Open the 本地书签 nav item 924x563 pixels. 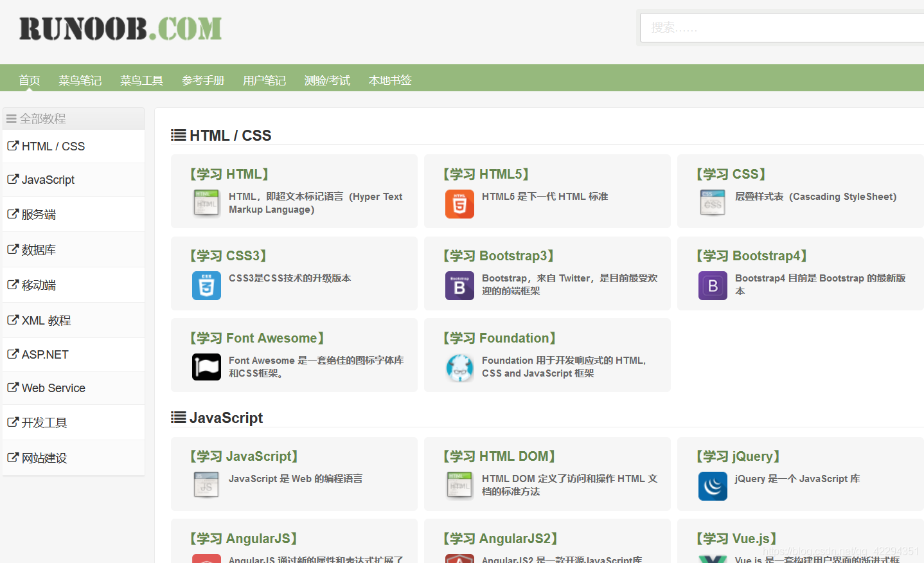coord(390,80)
